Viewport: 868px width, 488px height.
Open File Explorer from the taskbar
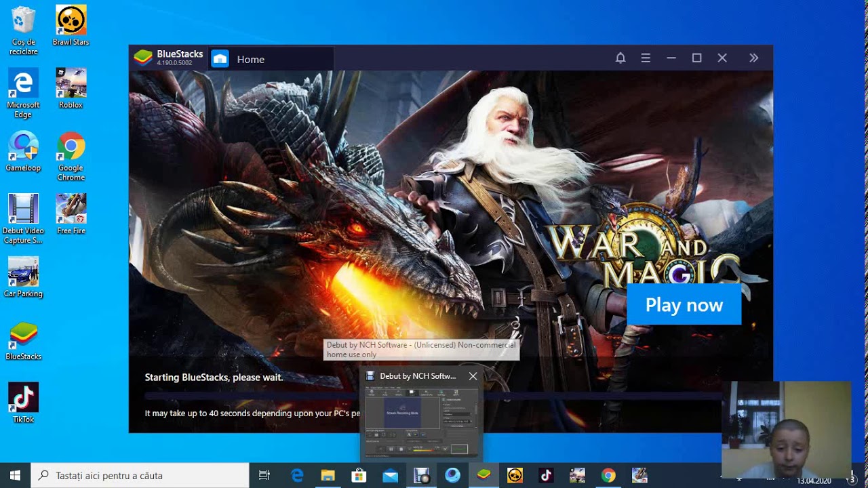[328, 475]
